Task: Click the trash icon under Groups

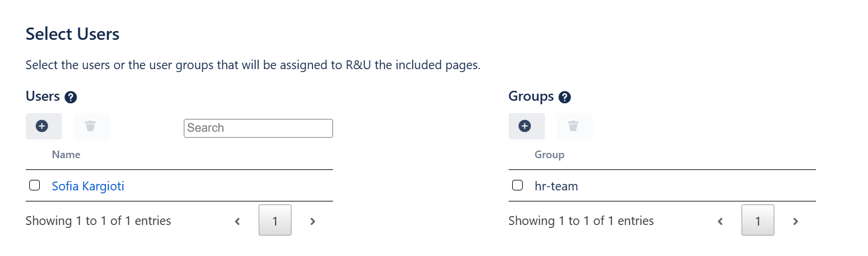Action: 574,126
